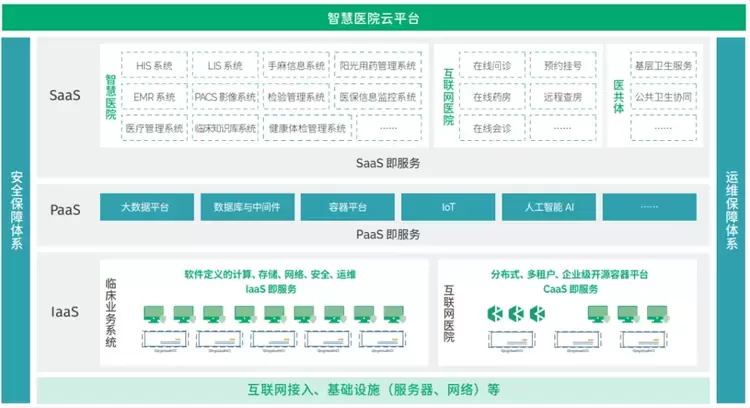750x408 pixels.
Task: Click the rightmost monitor icon in CaaS panel
Action: 657,315
